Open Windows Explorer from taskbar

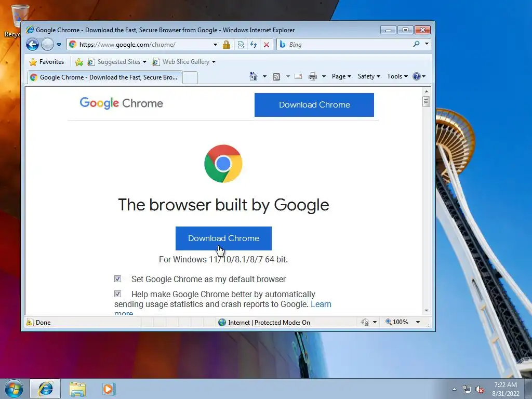[x=77, y=389]
